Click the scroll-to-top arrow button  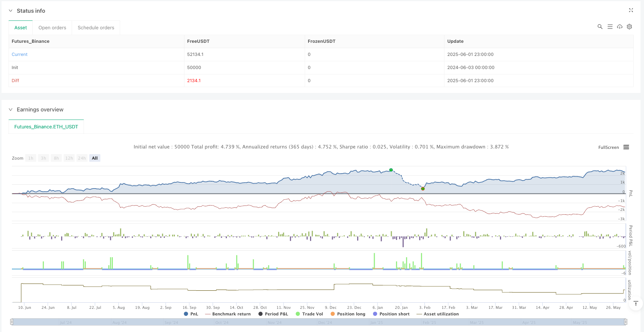point(636,303)
